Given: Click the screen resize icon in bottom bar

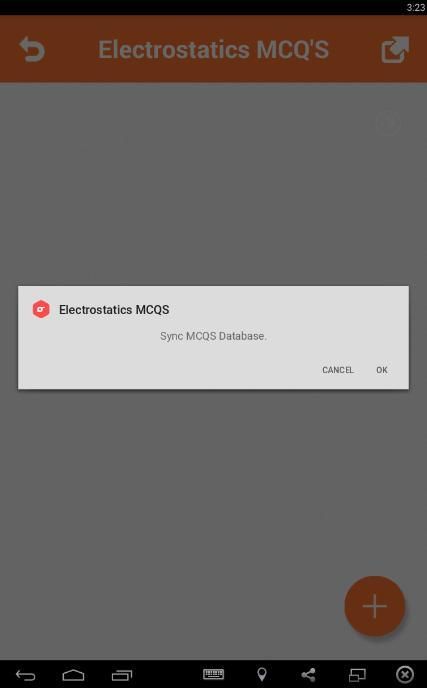Looking at the screenshot, I should point(357,674).
